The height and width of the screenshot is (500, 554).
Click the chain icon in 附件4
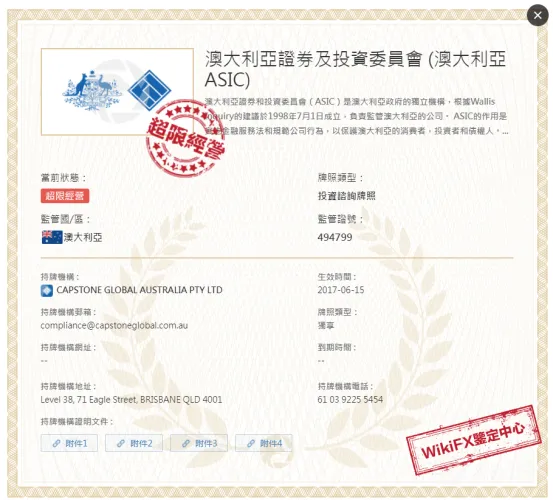pyautogui.click(x=251, y=443)
